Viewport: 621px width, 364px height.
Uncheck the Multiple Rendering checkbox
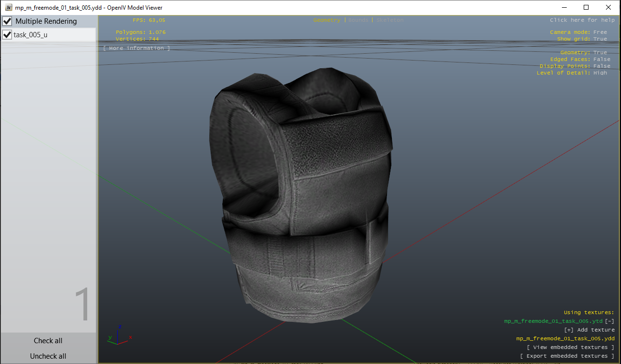(7, 21)
